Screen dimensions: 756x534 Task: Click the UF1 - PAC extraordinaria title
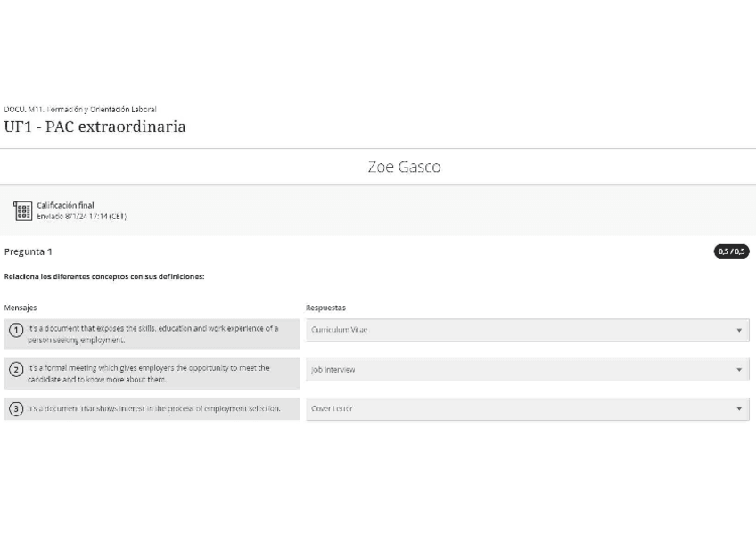pyautogui.click(x=95, y=127)
